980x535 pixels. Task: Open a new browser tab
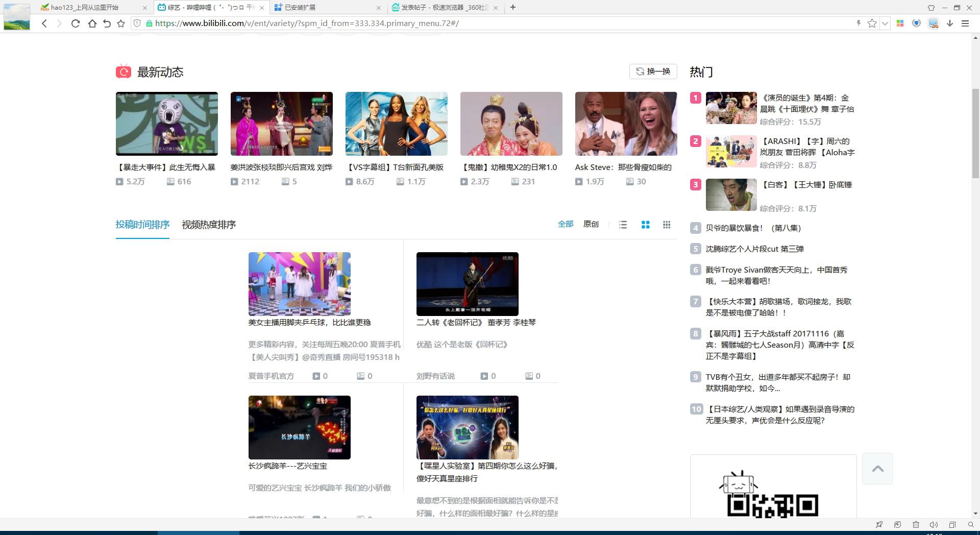513,7
